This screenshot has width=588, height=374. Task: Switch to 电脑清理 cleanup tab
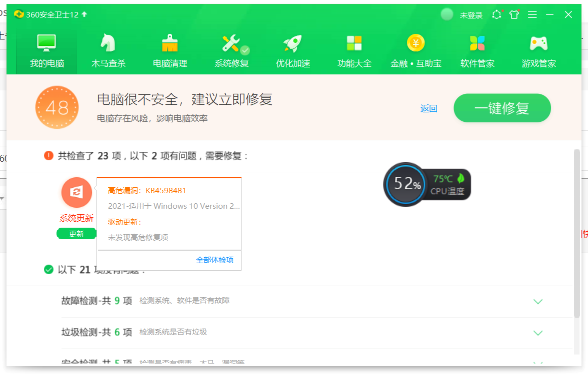(x=170, y=51)
